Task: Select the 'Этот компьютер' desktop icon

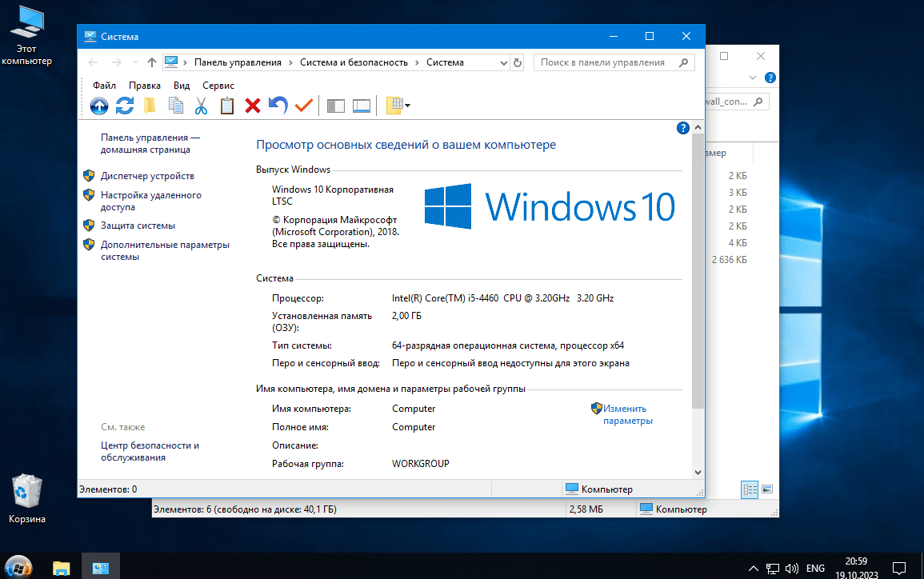Action: (x=26, y=35)
